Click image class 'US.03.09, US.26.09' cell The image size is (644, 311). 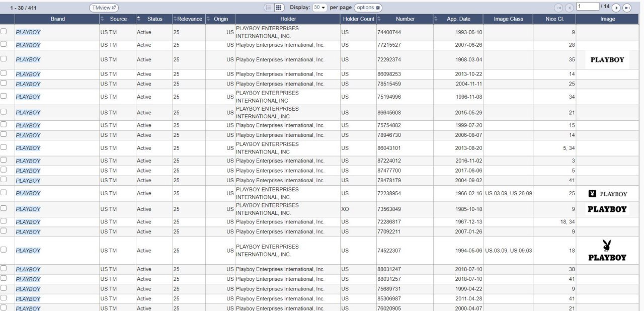(x=508, y=193)
